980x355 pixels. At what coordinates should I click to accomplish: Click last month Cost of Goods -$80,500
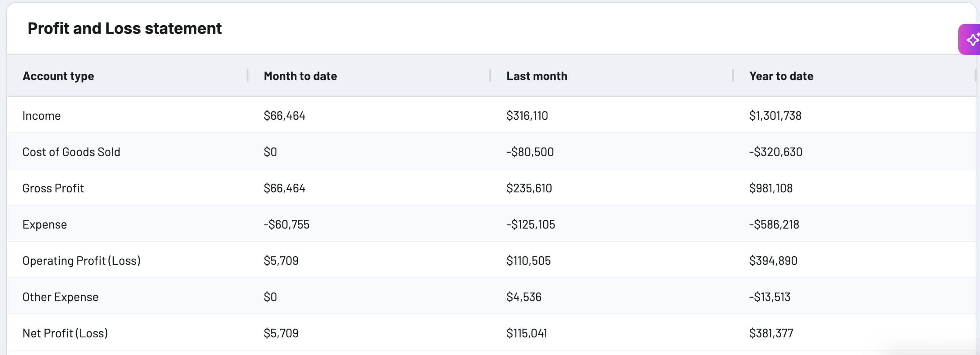[530, 152]
